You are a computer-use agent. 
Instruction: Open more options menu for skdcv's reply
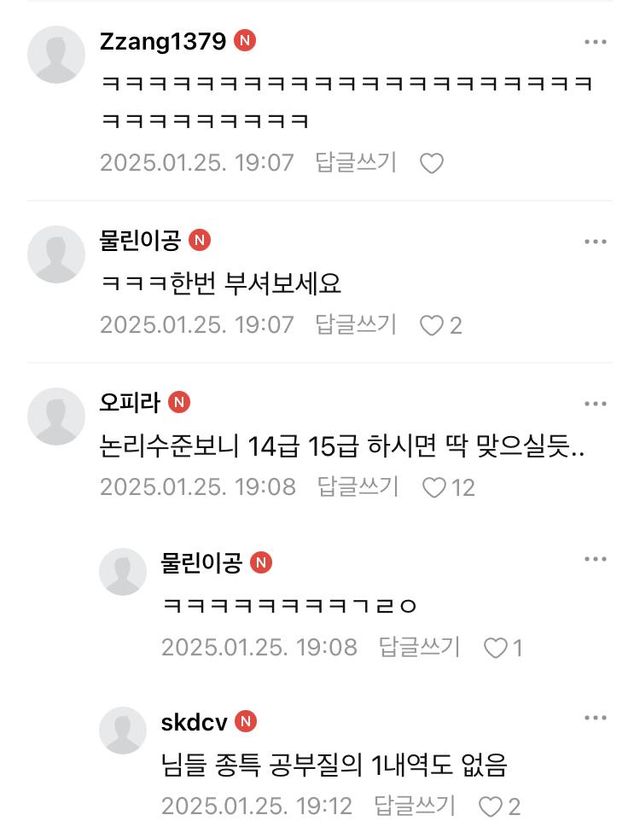595,718
